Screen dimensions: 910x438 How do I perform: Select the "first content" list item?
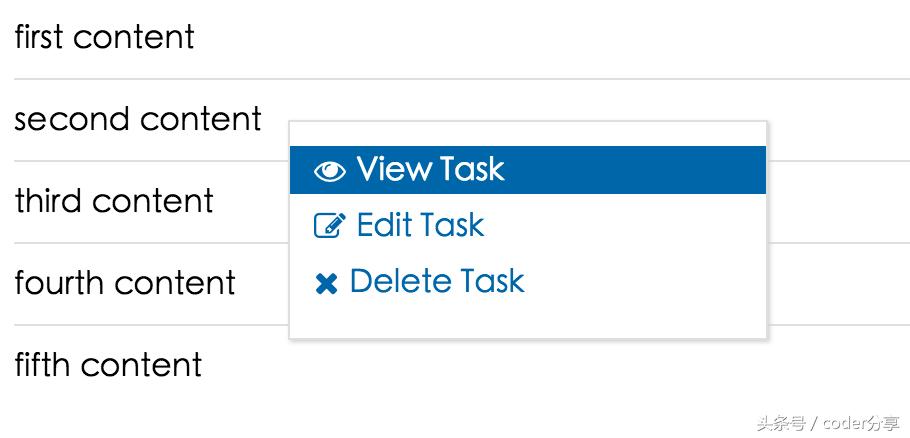(104, 37)
